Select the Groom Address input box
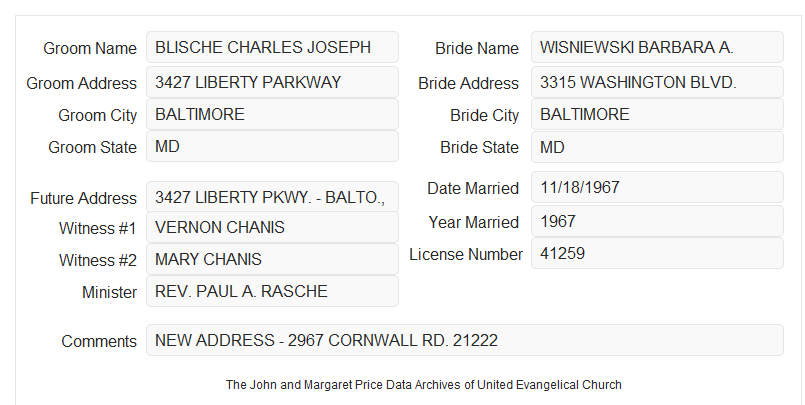 (x=272, y=82)
